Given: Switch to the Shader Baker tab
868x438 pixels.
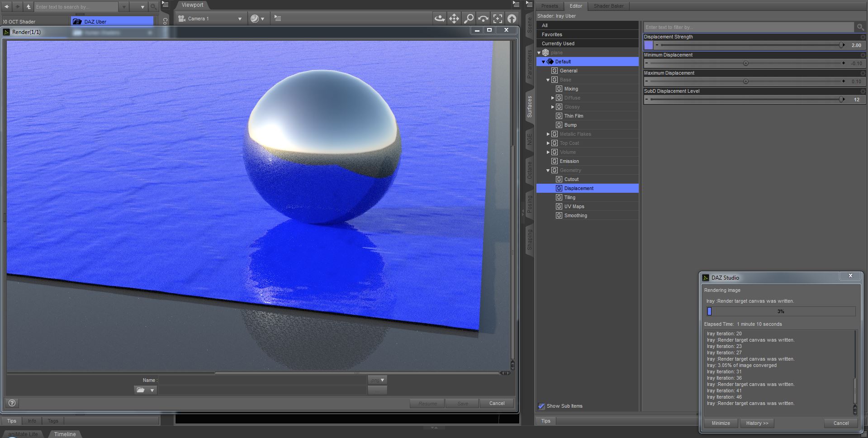Looking at the screenshot, I should pos(608,6).
